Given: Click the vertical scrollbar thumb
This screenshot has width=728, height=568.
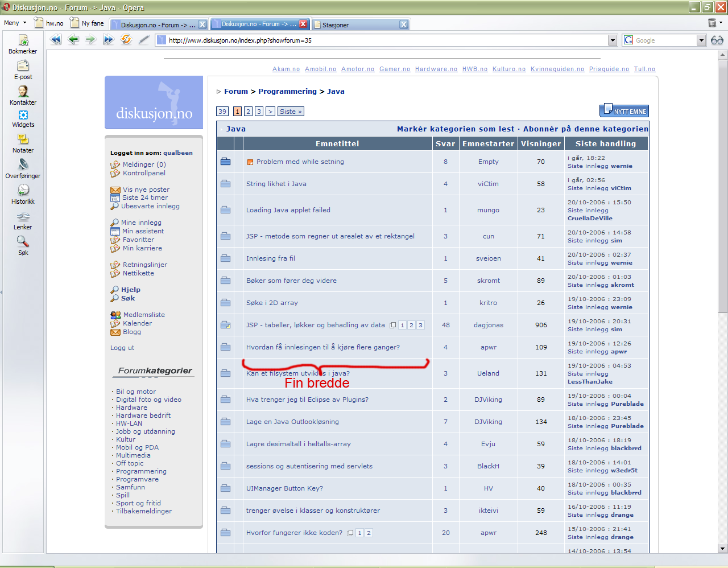Looking at the screenshot, I should click(x=723, y=186).
